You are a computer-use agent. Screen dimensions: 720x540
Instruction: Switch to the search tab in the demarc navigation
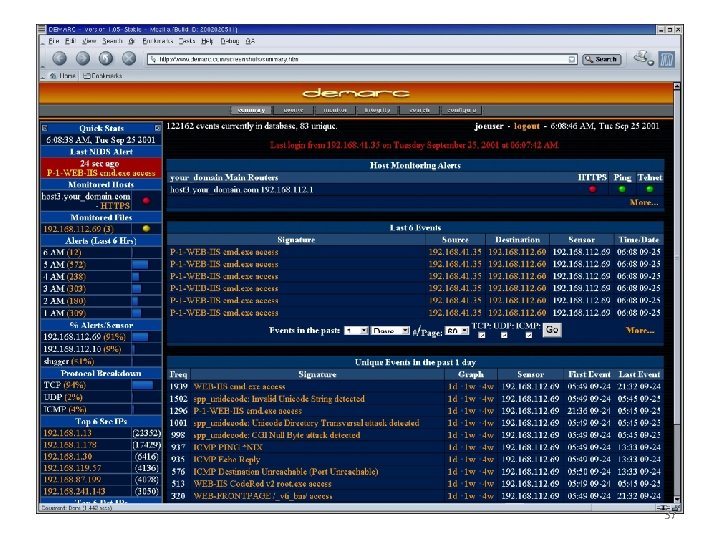pos(419,110)
